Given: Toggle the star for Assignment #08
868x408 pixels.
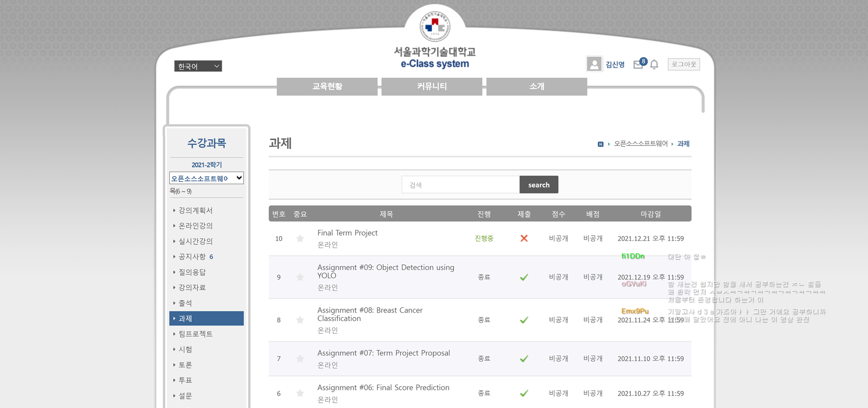Looking at the screenshot, I should click(x=300, y=320).
